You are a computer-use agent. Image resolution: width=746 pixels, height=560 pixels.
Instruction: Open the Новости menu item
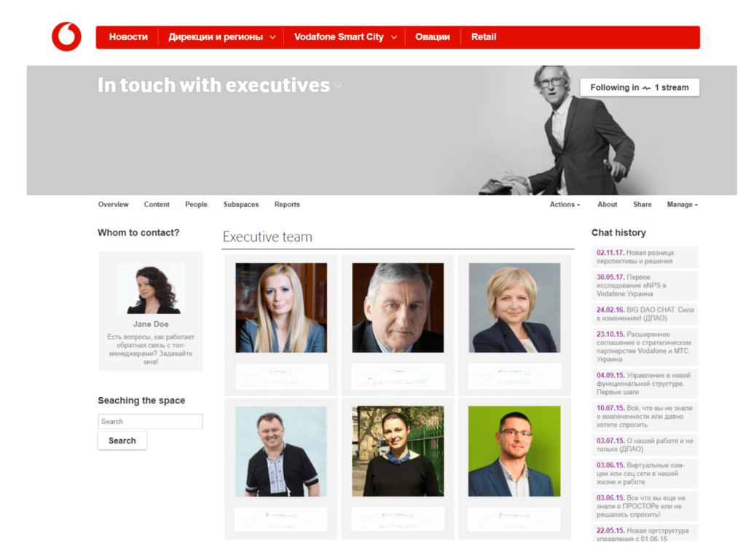tap(128, 37)
